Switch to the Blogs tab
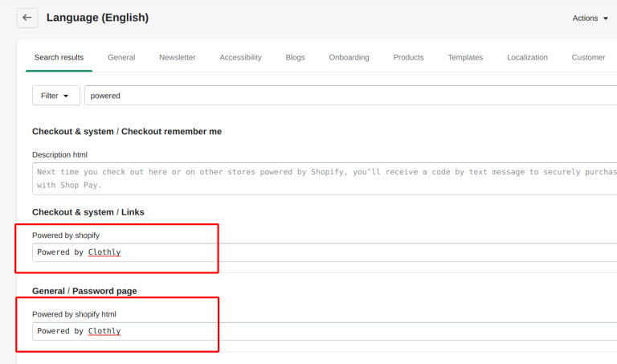 (295, 58)
